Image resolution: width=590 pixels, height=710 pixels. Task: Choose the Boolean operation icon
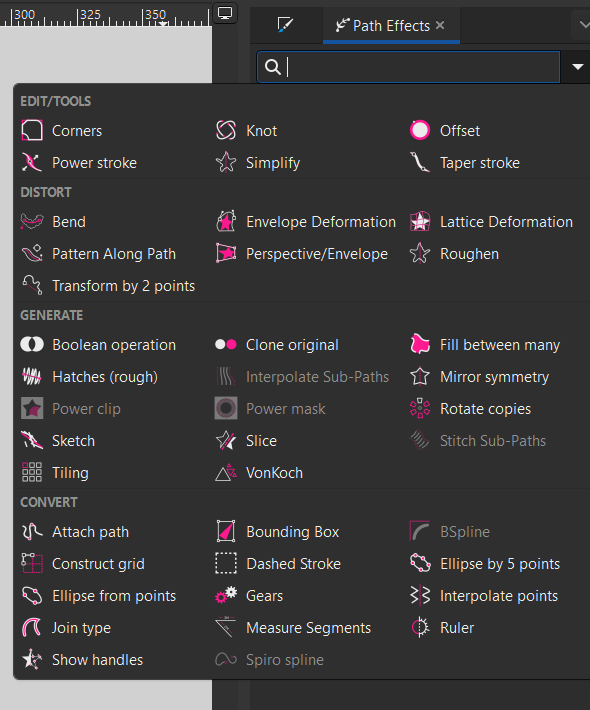(32, 345)
